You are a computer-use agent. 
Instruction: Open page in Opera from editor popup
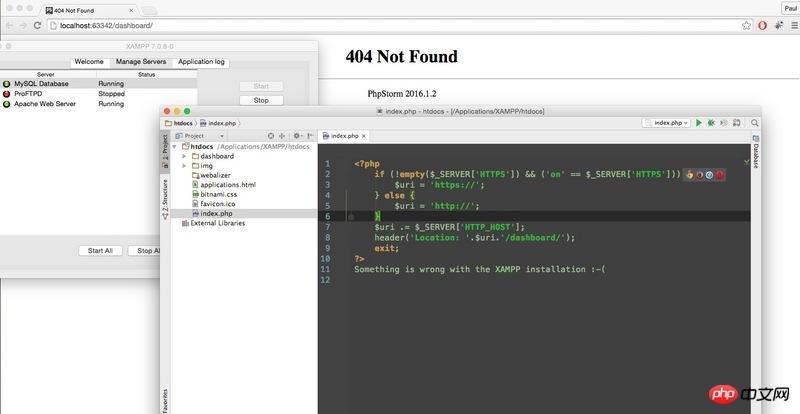click(719, 175)
